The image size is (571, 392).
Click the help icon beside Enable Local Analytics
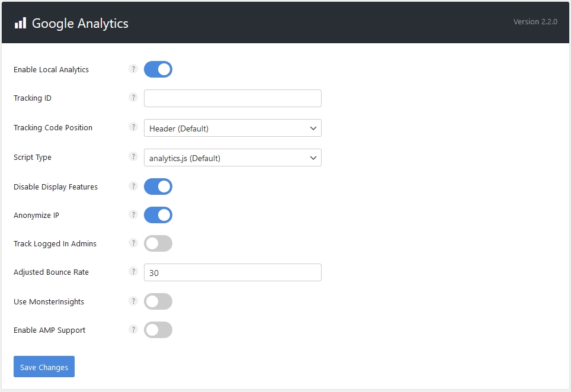(133, 69)
